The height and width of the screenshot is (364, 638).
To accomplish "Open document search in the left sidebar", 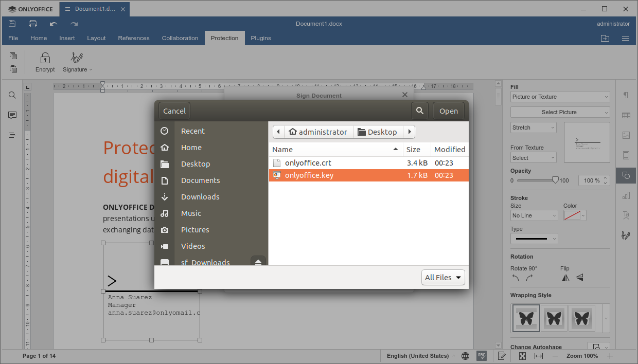I will pos(12,95).
